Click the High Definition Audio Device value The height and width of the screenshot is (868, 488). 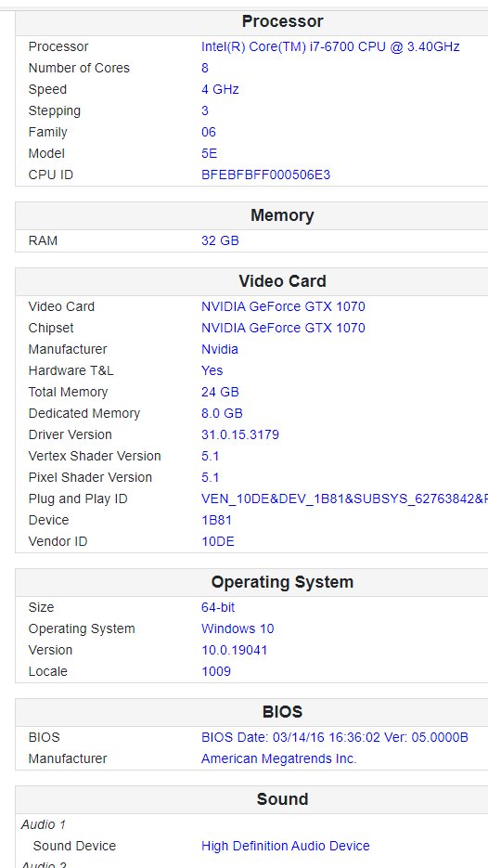click(286, 846)
